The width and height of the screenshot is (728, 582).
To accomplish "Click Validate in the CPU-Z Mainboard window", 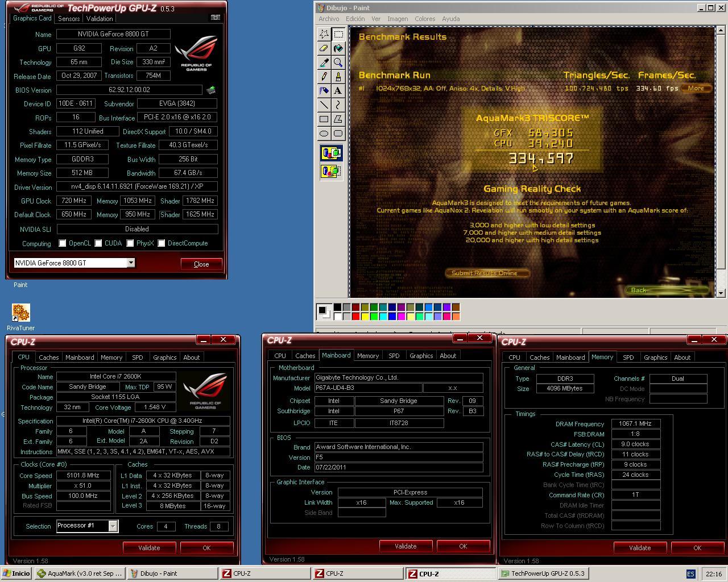I will (x=406, y=546).
